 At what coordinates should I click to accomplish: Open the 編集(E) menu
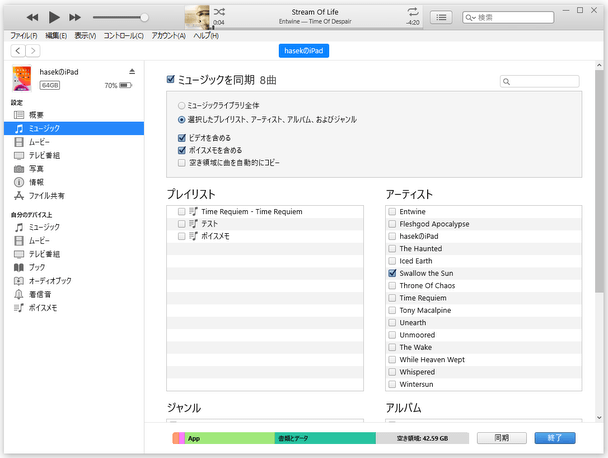point(56,36)
